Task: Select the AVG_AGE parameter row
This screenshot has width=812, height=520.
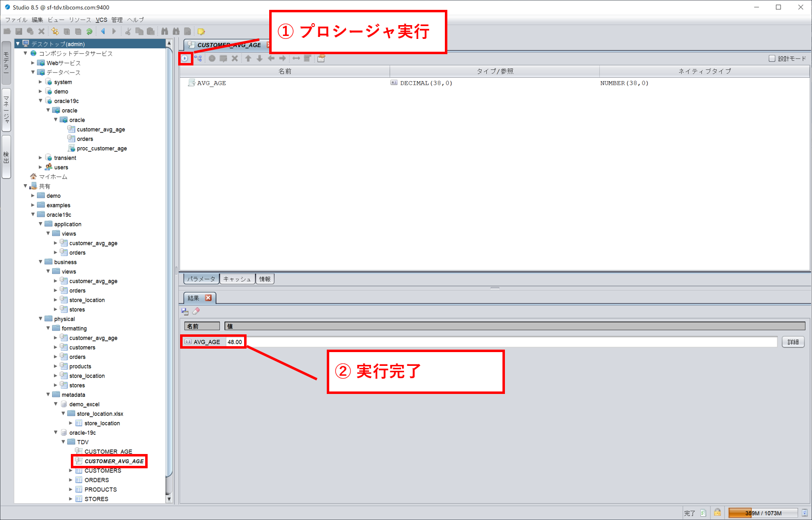Action: [x=495, y=83]
